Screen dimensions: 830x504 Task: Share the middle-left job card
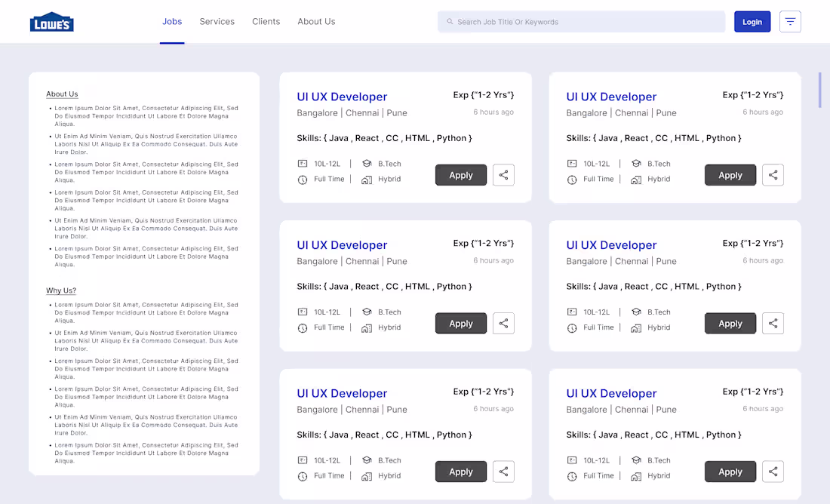point(503,323)
